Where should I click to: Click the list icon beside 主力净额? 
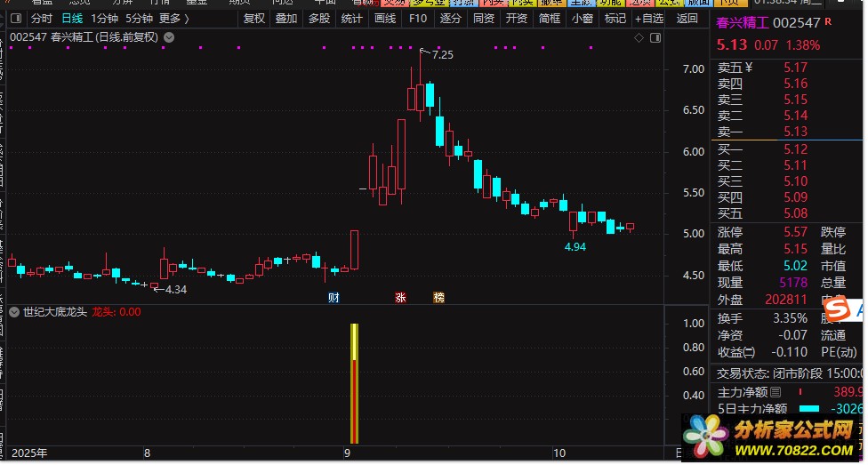[x=775, y=392]
